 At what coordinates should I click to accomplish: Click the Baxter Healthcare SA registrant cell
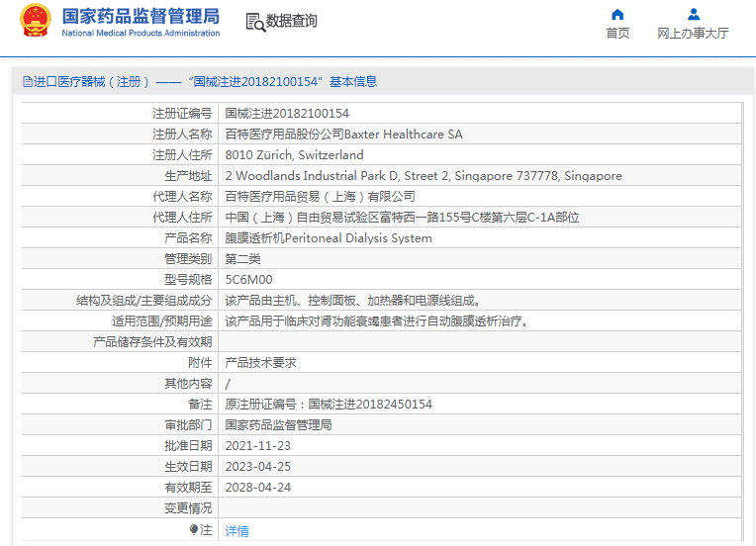(x=343, y=135)
